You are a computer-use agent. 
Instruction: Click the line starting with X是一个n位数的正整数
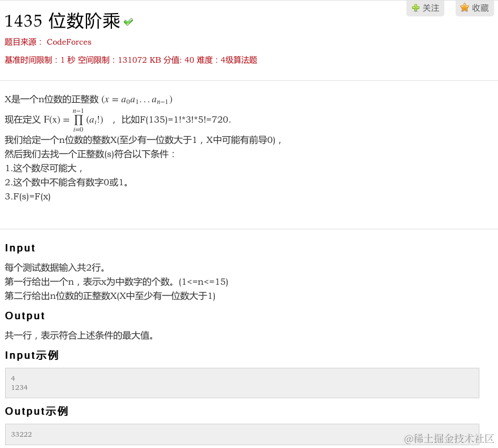click(89, 99)
